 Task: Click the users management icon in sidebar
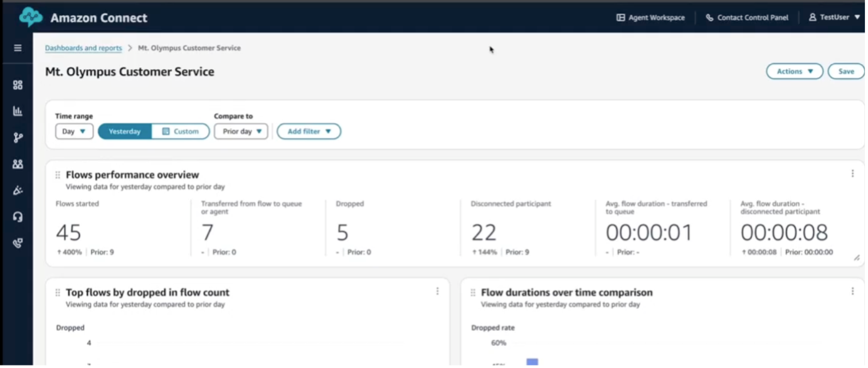(17, 164)
